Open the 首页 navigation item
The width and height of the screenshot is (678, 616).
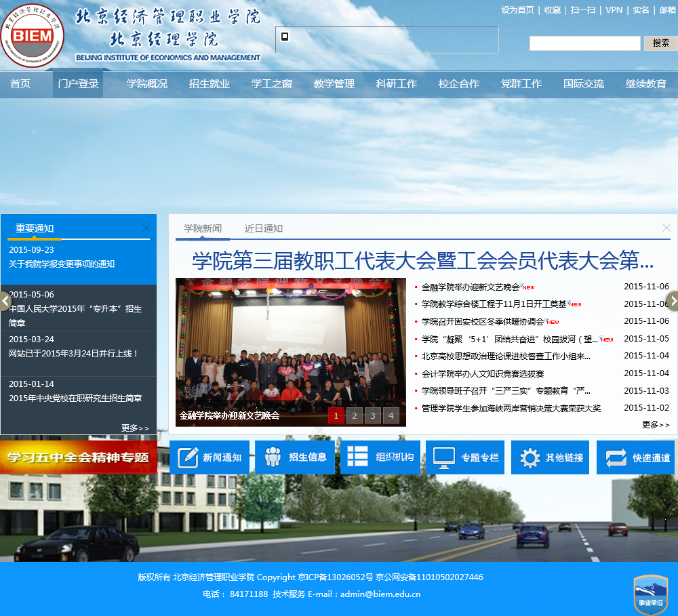pyautogui.click(x=20, y=84)
